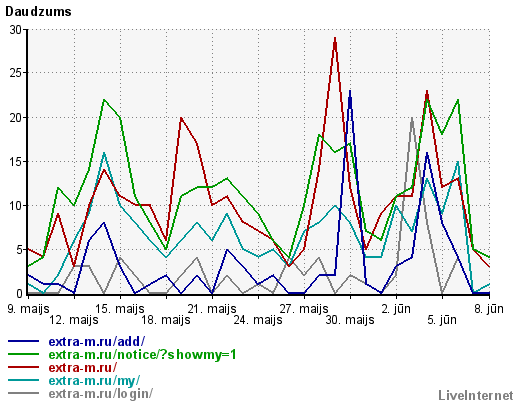The image size is (520, 405).
Task: Click the extra-m.ru/notice/?showmy=1 legend label
Action: point(142,354)
